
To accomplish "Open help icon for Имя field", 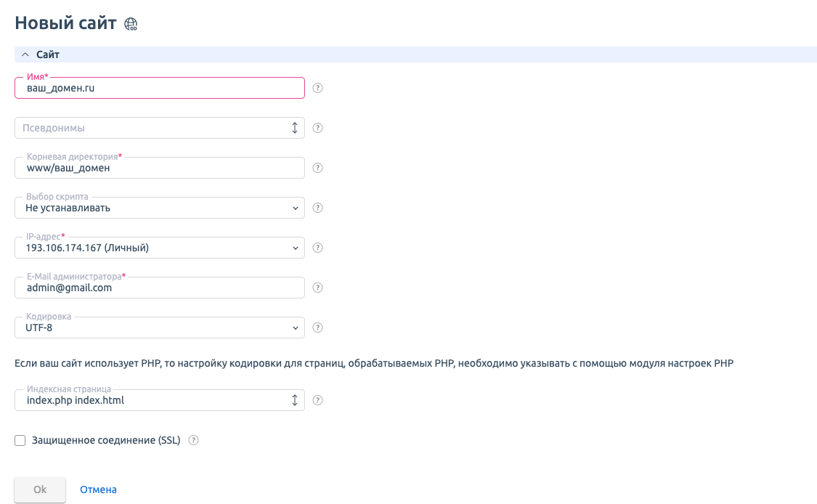I will [x=317, y=88].
